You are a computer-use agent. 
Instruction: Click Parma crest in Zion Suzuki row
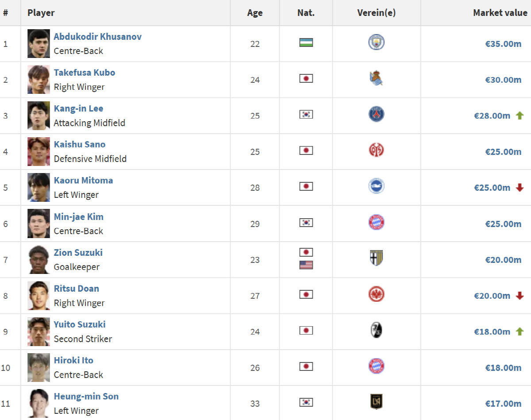click(x=376, y=258)
